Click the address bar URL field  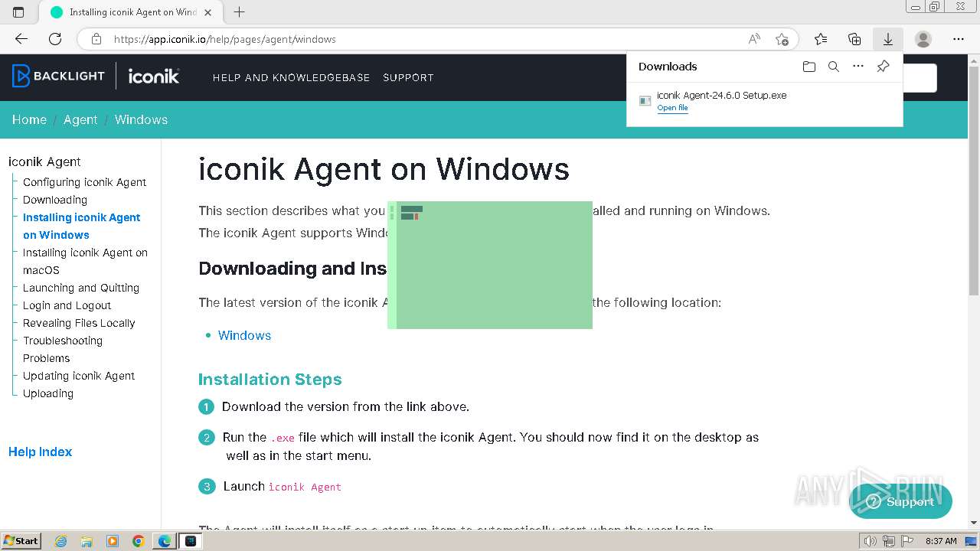[x=425, y=39]
